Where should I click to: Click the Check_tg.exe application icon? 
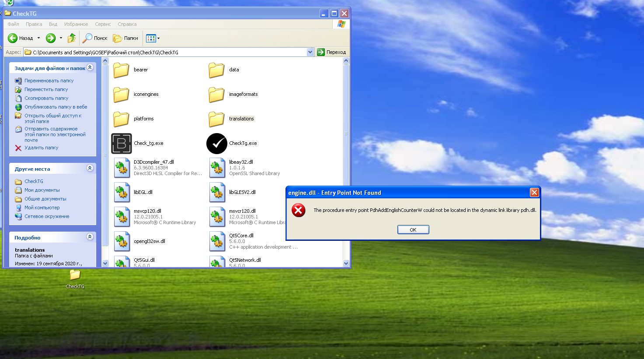[121, 143]
